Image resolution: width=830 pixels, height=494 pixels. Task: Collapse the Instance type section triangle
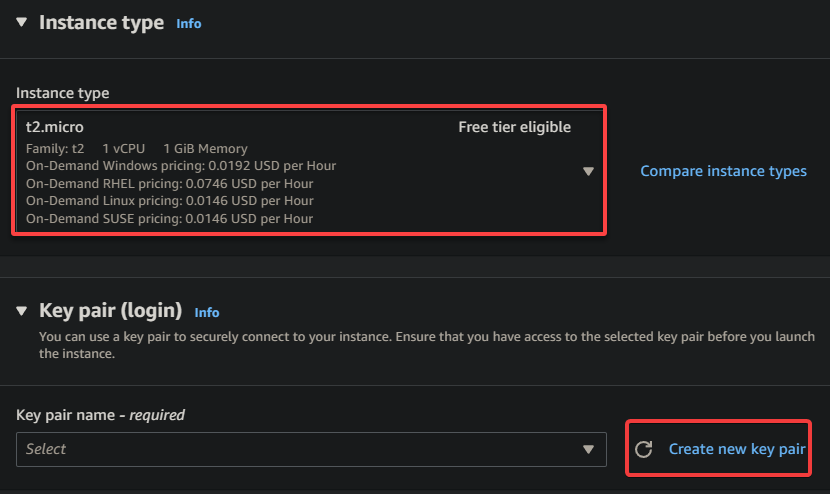(x=21, y=22)
